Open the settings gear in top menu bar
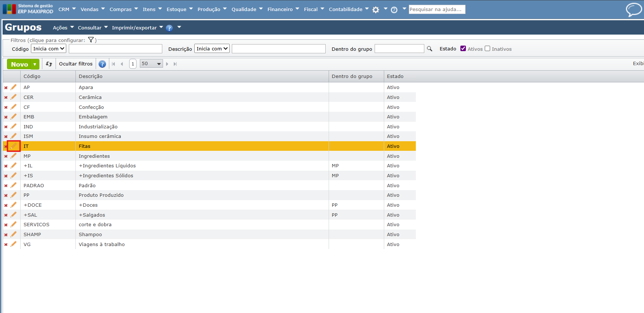644x313 pixels. coord(376,10)
